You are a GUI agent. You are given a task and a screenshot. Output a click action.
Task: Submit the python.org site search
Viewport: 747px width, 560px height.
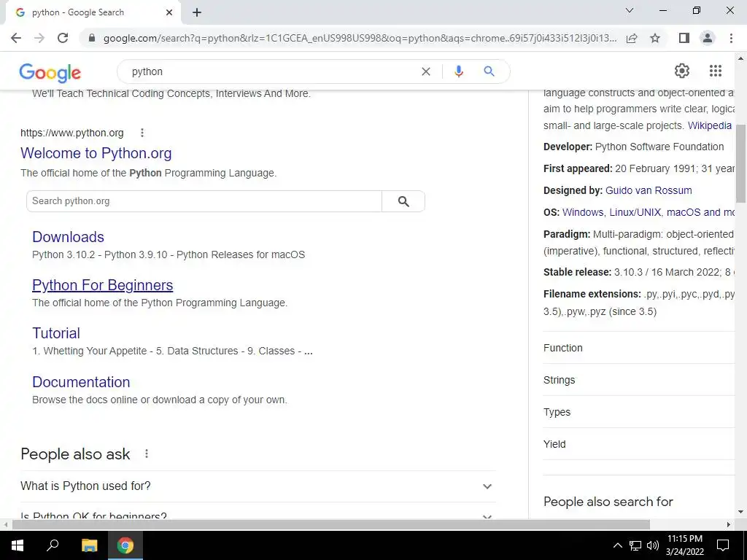[403, 201]
